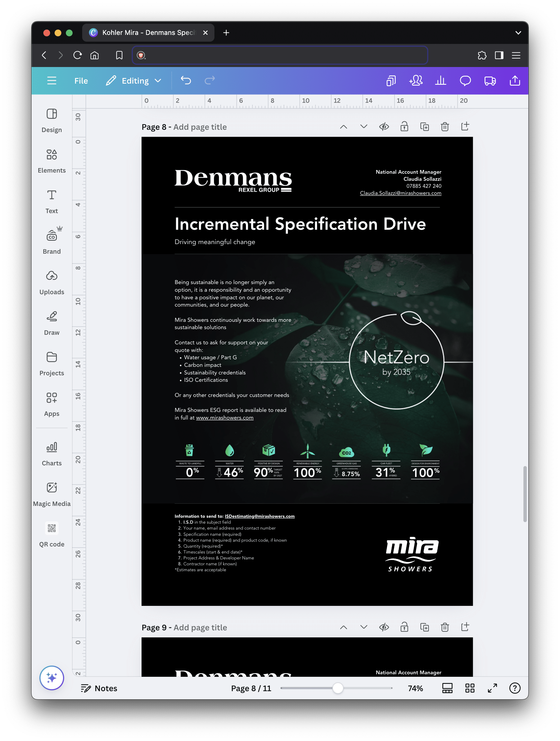Open the 74% zoom level menu
Viewport: 560px width, 741px height.
tap(415, 688)
